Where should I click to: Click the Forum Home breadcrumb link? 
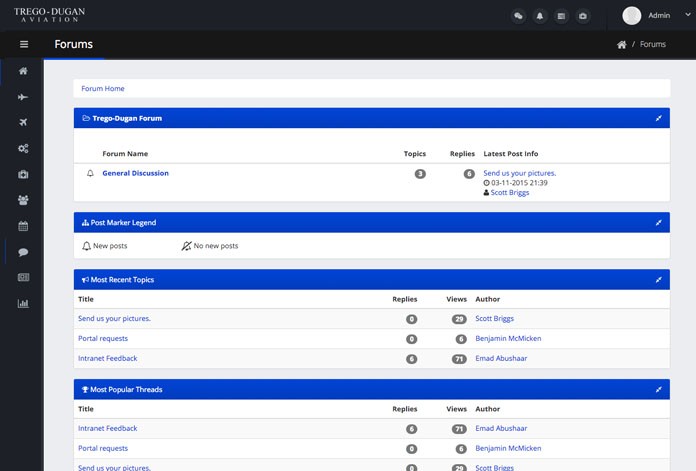click(x=103, y=89)
